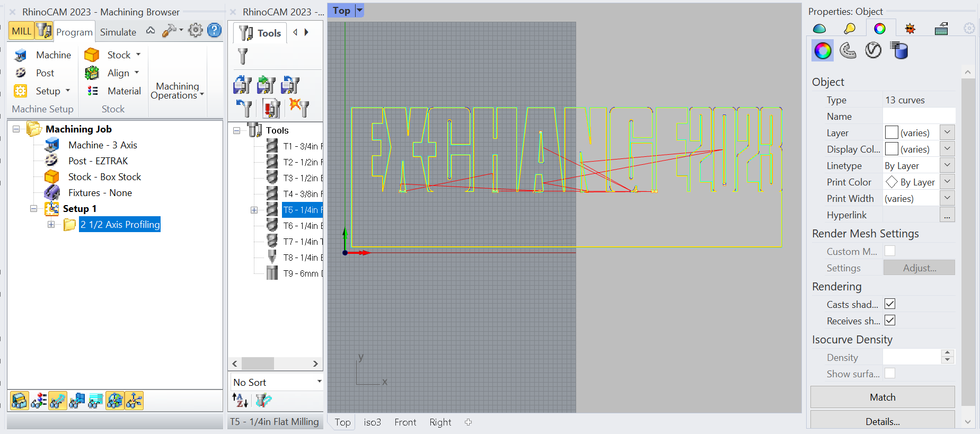Open the blue help question mark
This screenshot has width=980, height=434.
[214, 30]
